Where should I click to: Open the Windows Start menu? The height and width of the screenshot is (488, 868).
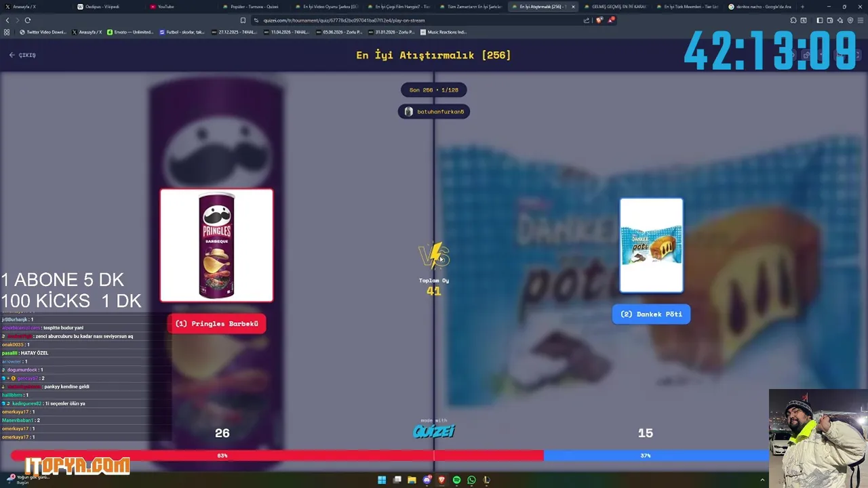coord(382,480)
